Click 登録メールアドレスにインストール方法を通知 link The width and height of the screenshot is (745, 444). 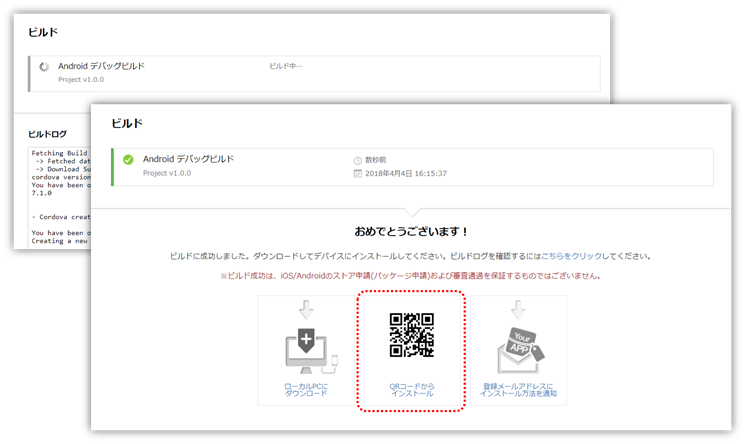518,390
